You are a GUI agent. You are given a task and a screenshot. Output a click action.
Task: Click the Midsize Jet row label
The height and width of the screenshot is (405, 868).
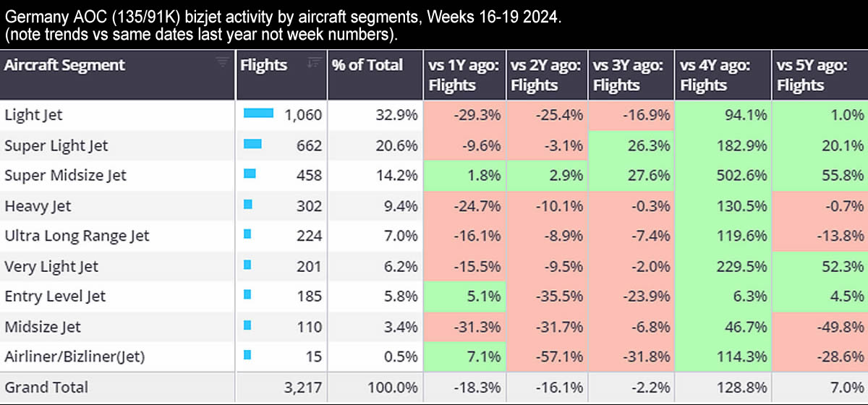pyautogui.click(x=43, y=326)
